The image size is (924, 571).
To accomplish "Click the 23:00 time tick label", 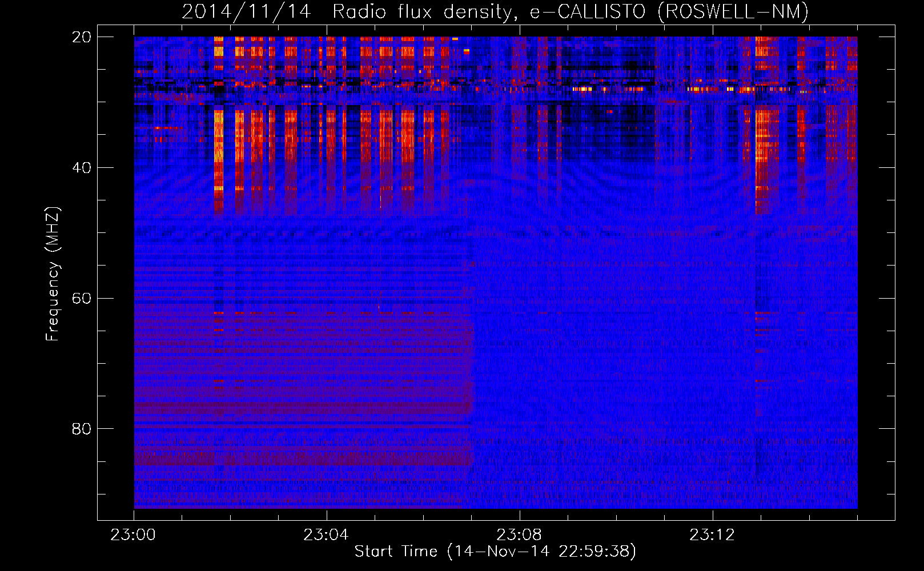I will click(133, 535).
